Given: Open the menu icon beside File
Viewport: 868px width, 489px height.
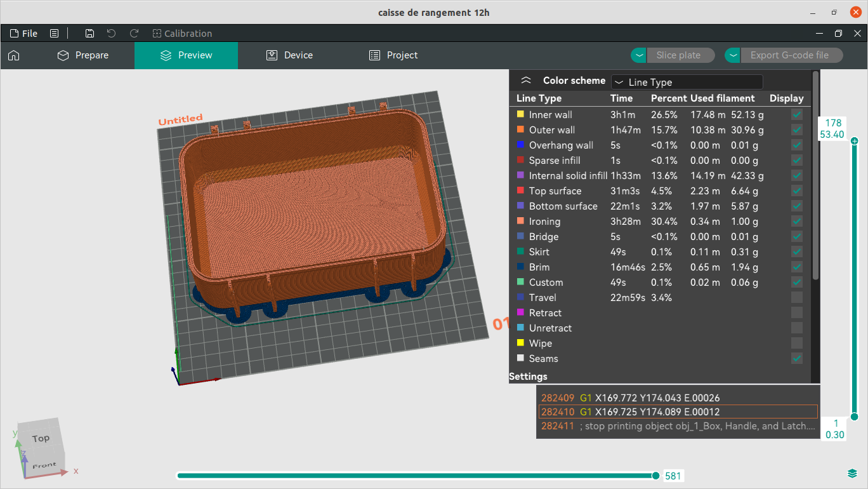Looking at the screenshot, I should [x=55, y=34].
